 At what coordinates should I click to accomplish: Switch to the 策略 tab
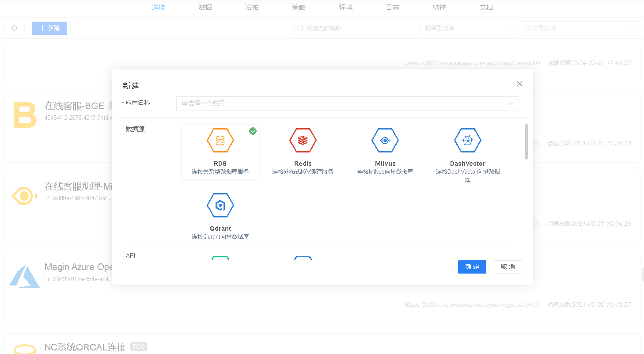tap(299, 8)
